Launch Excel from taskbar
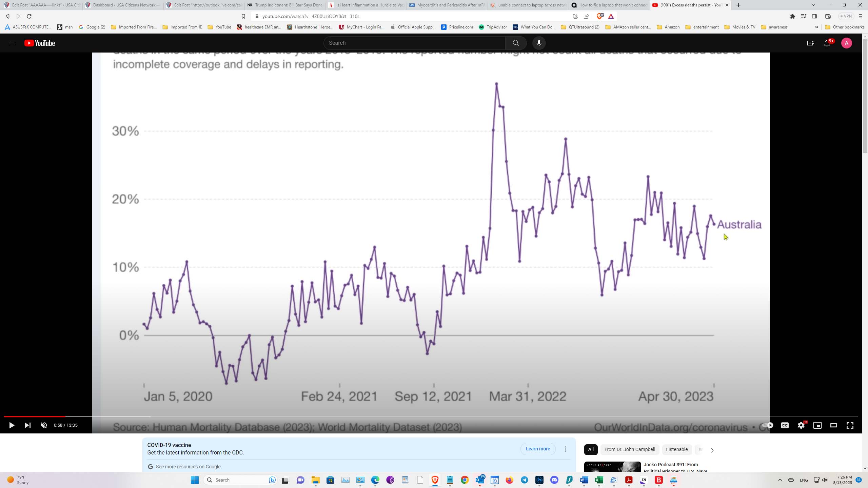 599,480
